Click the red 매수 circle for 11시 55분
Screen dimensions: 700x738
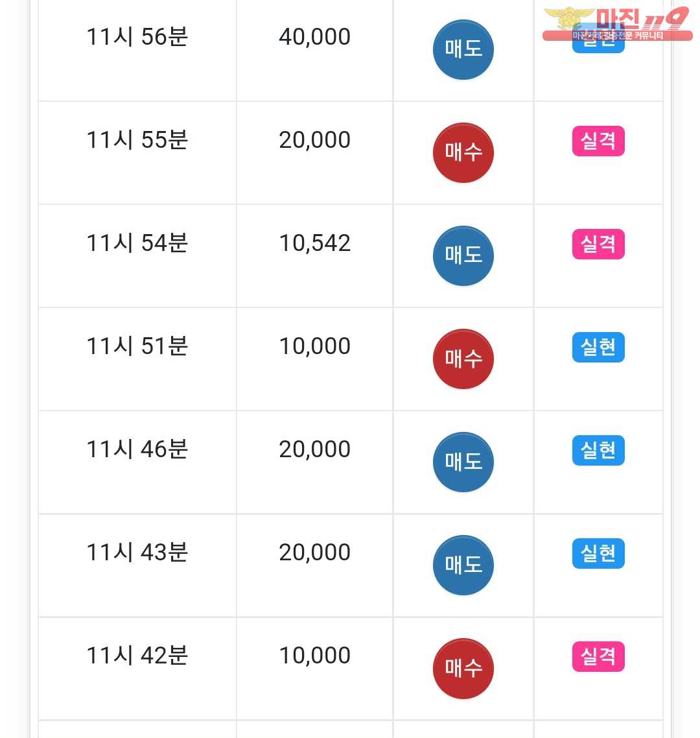coord(463,152)
